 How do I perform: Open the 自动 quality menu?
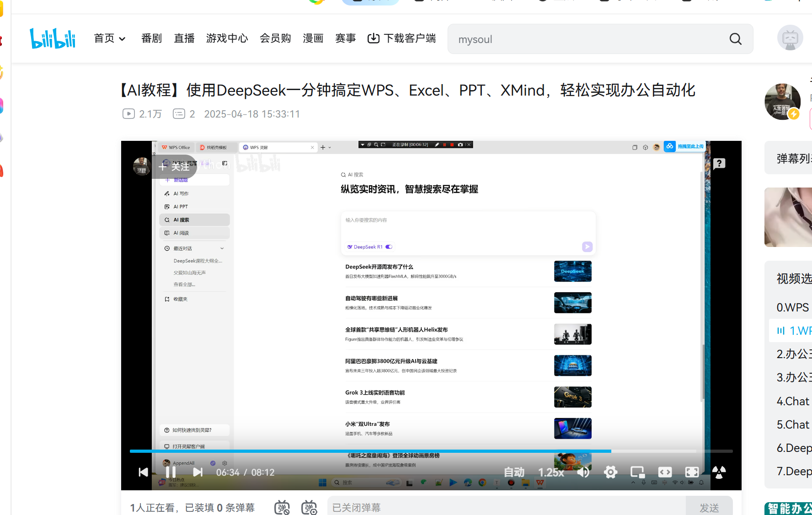tap(514, 472)
